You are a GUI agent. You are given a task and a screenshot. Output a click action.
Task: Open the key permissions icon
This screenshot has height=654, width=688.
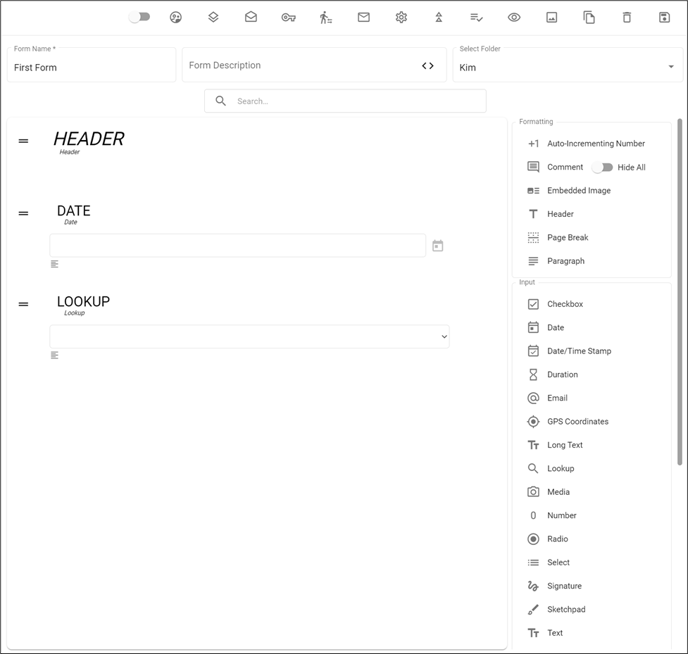coord(288,18)
